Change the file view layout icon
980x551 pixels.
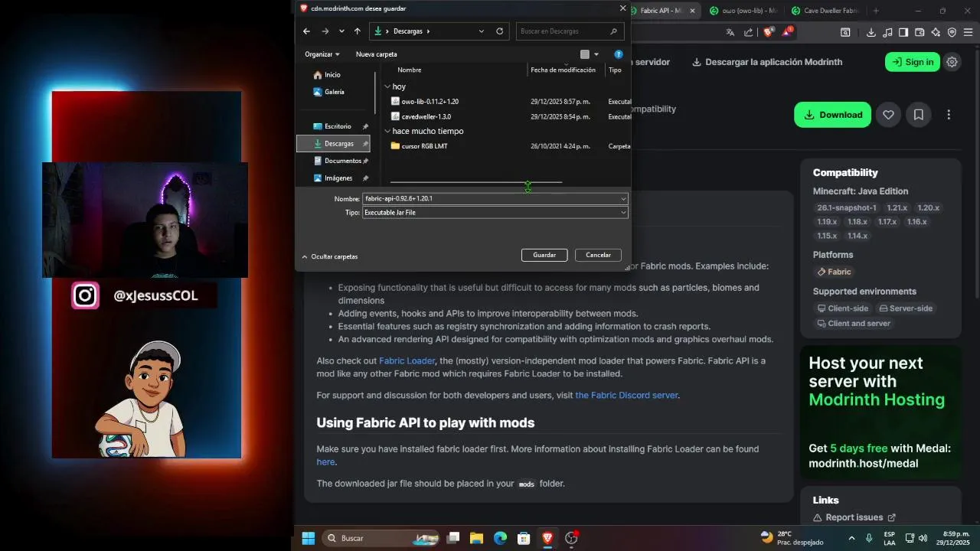[x=585, y=54]
